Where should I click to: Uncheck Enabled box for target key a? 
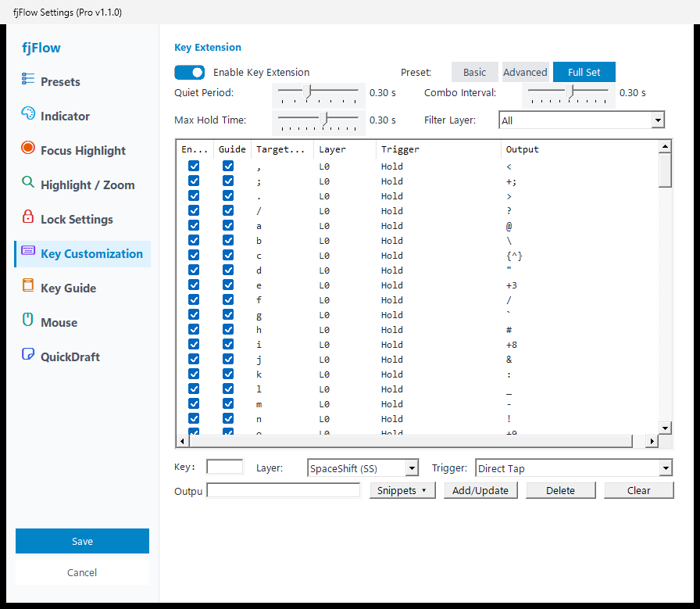pos(194,226)
